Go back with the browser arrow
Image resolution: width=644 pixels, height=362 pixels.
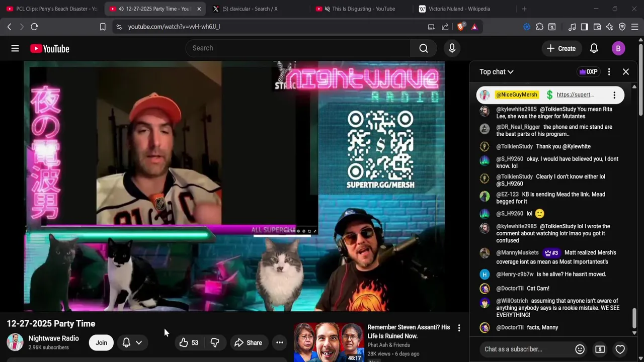tap(9, 27)
